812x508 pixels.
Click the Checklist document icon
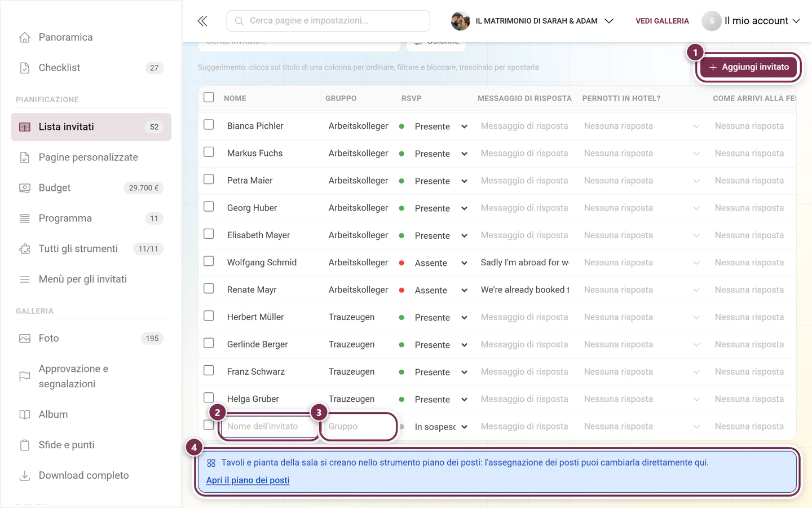25,68
